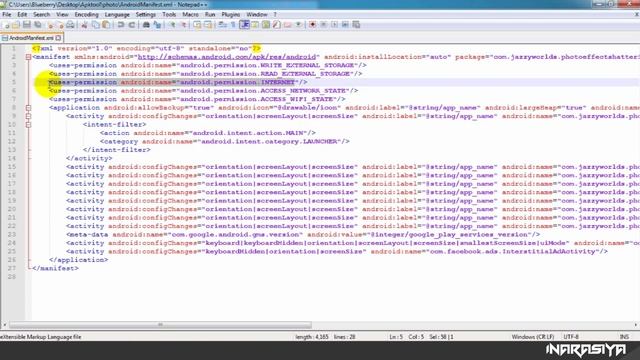
Task: Click the Close All toolbar icon
Action: (61, 25)
